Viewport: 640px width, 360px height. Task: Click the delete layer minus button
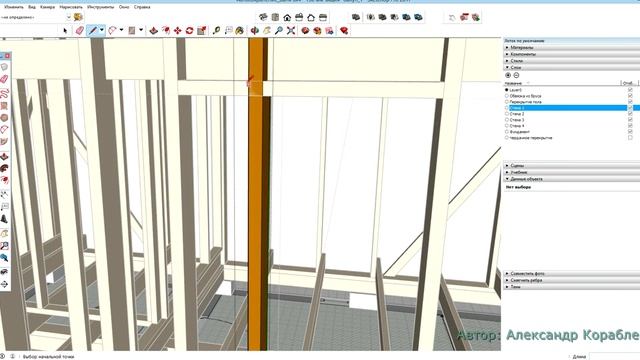click(516, 75)
